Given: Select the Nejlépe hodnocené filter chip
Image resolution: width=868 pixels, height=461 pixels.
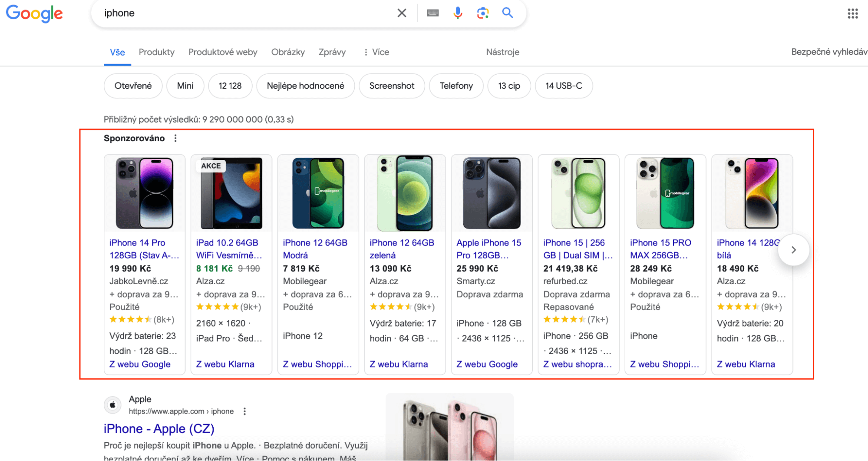Looking at the screenshot, I should coord(306,86).
